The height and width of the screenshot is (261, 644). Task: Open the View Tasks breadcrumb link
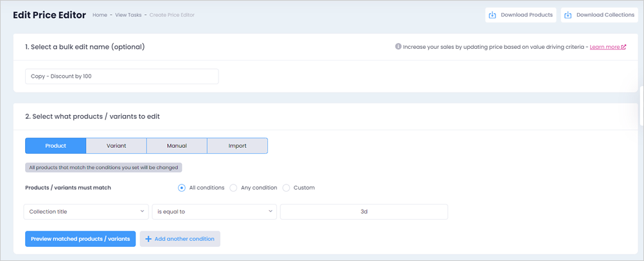tap(128, 15)
